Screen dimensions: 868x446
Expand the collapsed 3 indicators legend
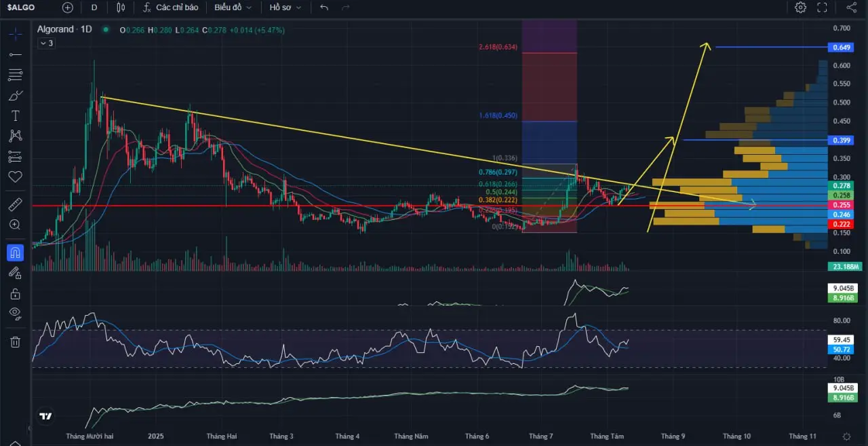point(46,43)
